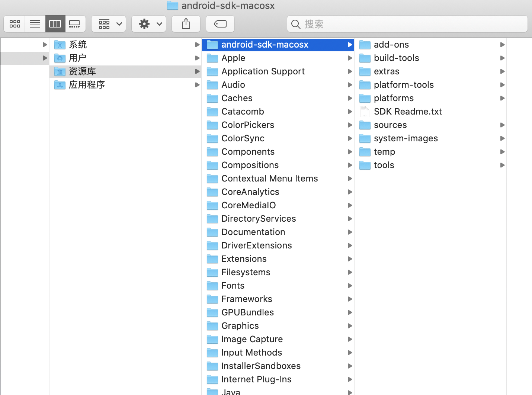Viewport: 532px width, 395px height.
Task: Expand arrow next to Compositions
Action: (x=350, y=165)
